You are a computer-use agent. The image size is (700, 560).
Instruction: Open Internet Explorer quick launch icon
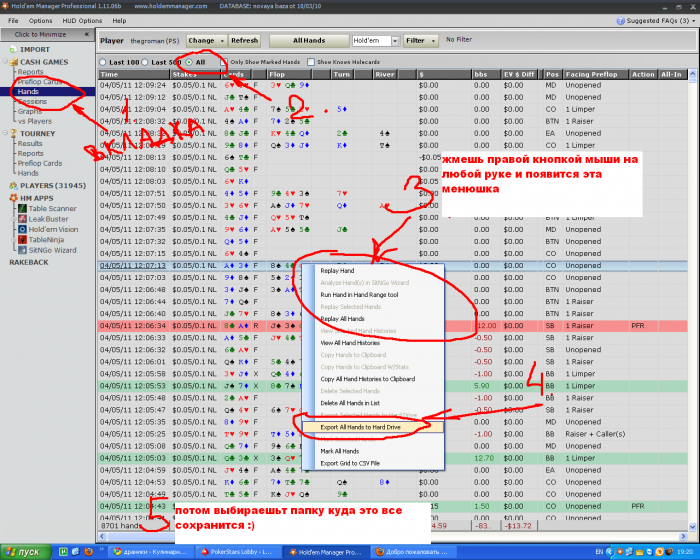coord(75,552)
